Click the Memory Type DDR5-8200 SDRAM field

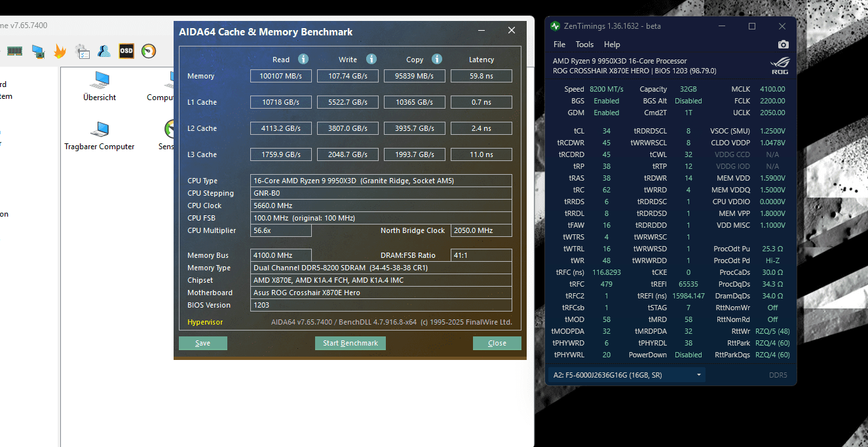click(382, 268)
